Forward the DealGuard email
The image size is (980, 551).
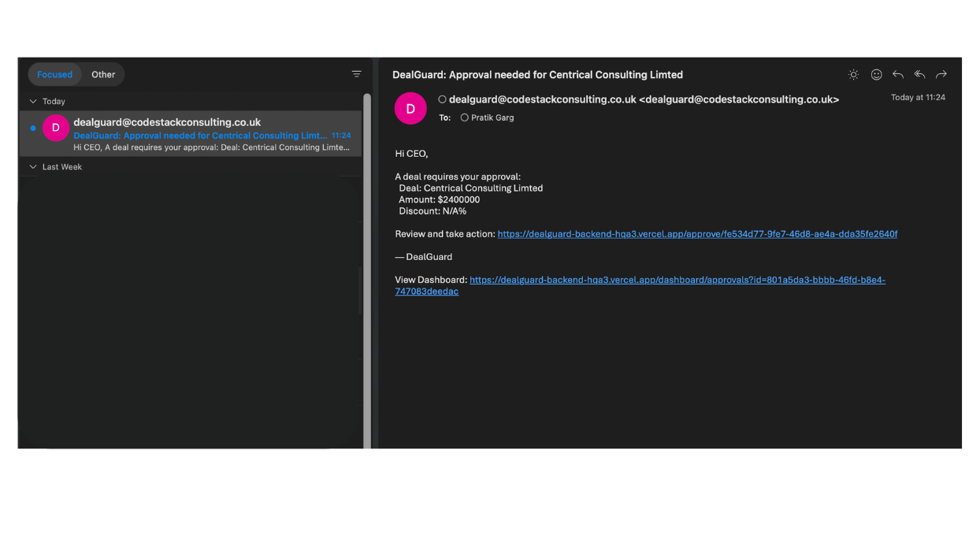[x=941, y=75]
